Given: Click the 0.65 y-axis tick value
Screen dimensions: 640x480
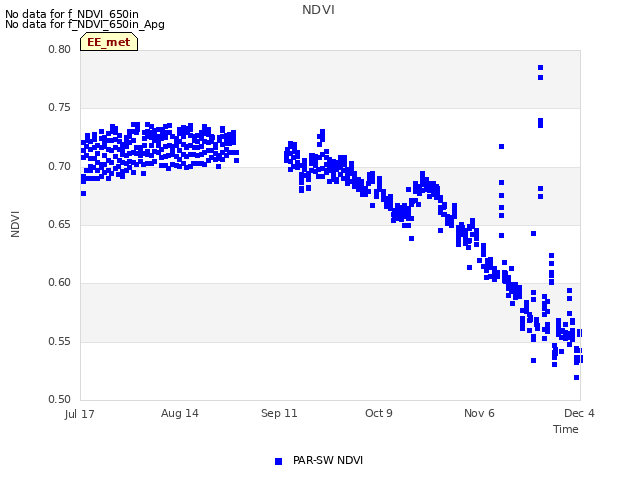Looking at the screenshot, I should click(x=60, y=224).
